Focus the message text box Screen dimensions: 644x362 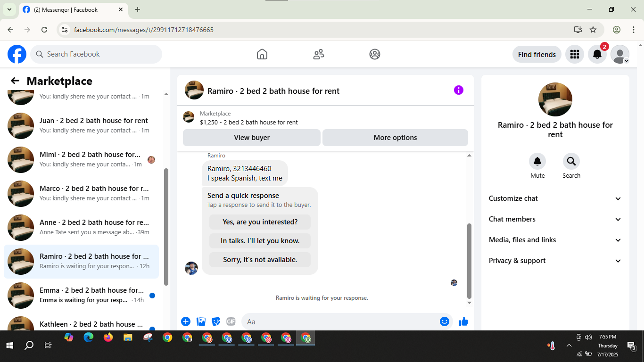339,321
